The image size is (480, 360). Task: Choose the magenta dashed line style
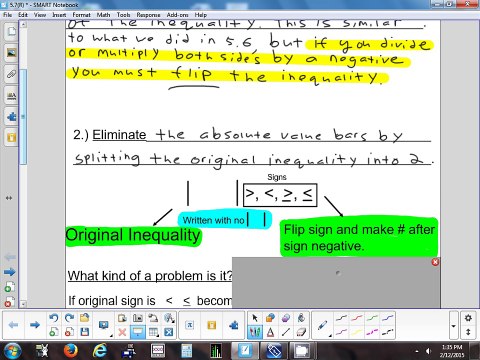(x=372, y=332)
